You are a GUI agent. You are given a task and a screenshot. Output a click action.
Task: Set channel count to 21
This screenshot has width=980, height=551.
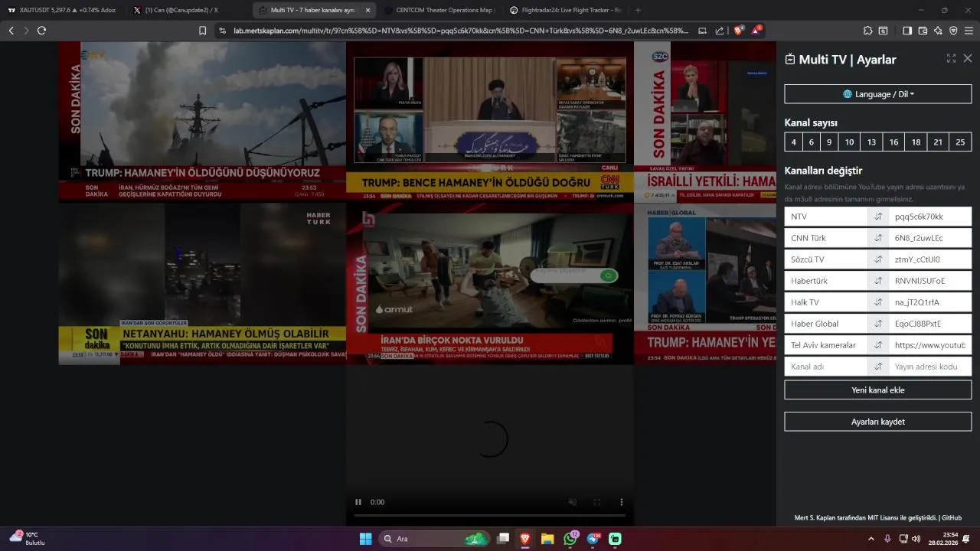click(938, 142)
